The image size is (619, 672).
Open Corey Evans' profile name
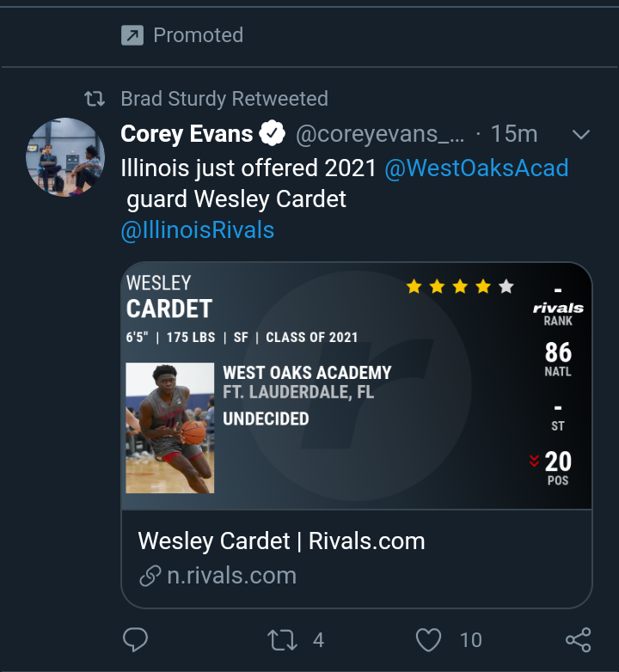pos(187,134)
